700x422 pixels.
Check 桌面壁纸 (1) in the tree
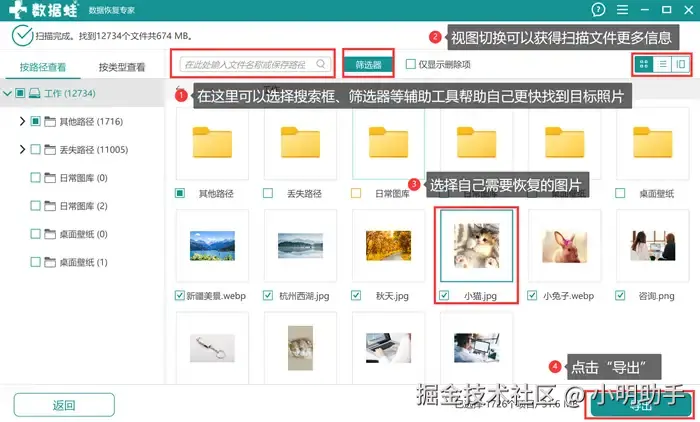tap(36, 262)
